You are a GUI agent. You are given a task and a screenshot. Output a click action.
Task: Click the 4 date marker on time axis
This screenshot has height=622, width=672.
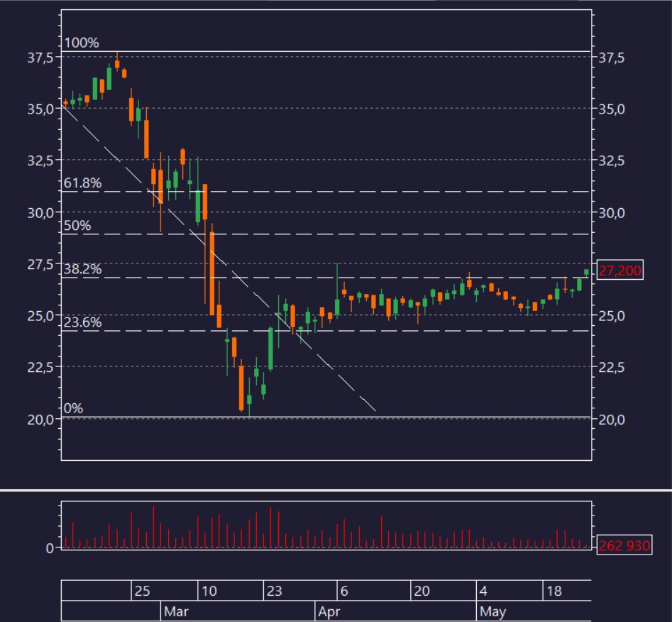[x=483, y=591]
